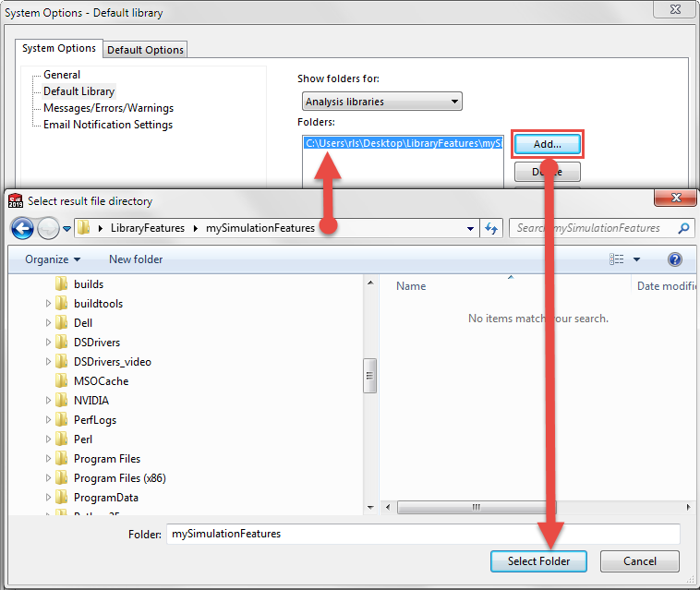Open the address bar history dropdown arrow

(x=470, y=228)
